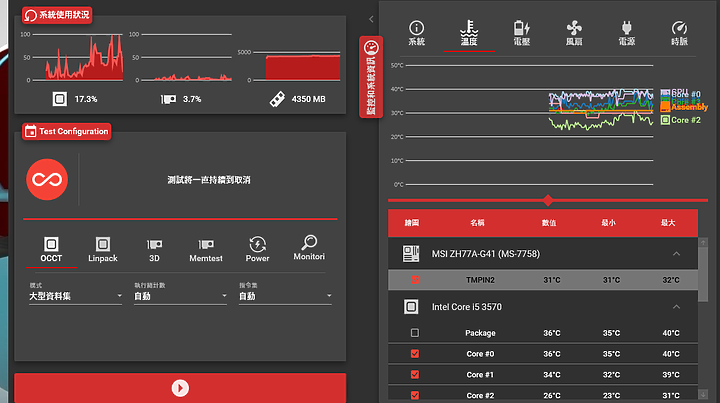Open the 執行緒計數 自動 dropdown
The height and width of the screenshot is (403, 720).
click(180, 296)
